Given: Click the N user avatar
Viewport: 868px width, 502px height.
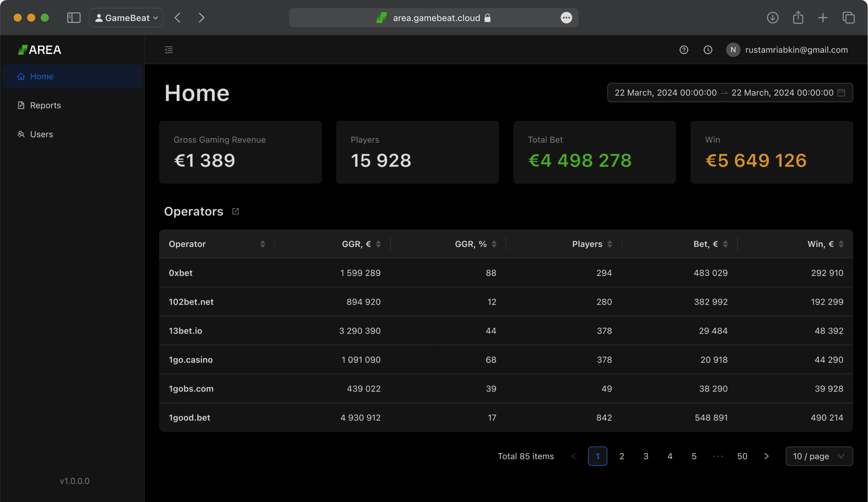Looking at the screenshot, I should point(733,50).
